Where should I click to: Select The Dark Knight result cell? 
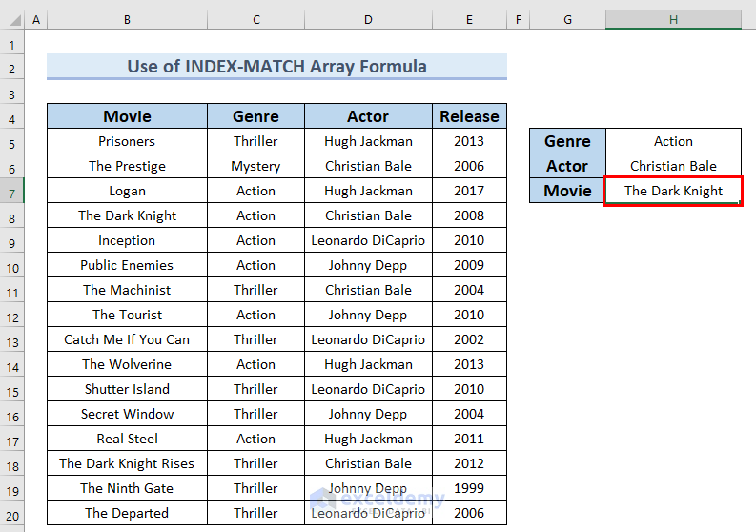(673, 191)
